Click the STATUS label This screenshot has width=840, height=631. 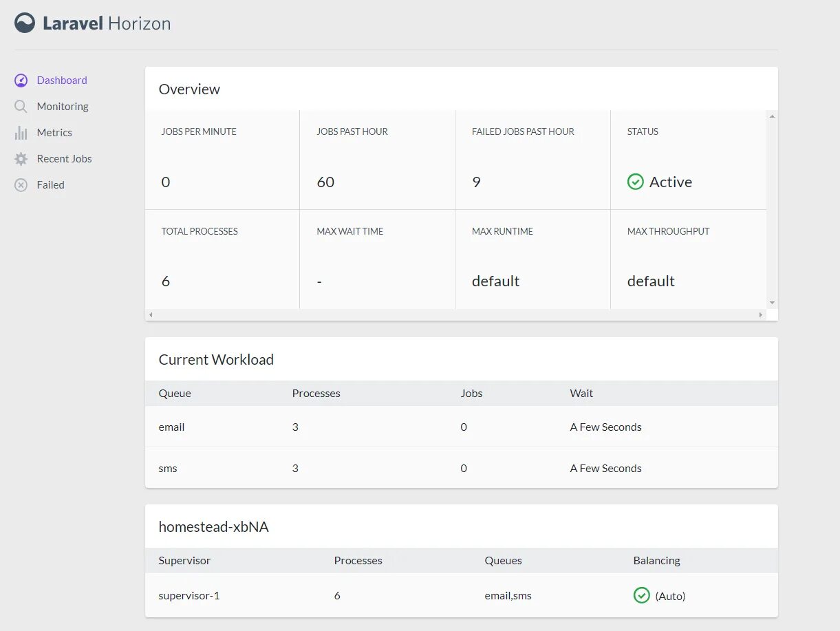643,131
